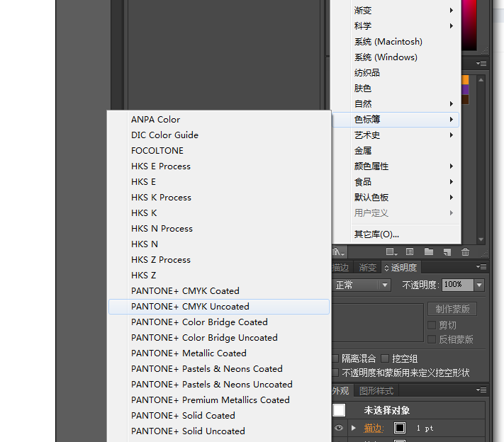Expand the 自然 submenu
This screenshot has height=442, width=504.
[396, 103]
